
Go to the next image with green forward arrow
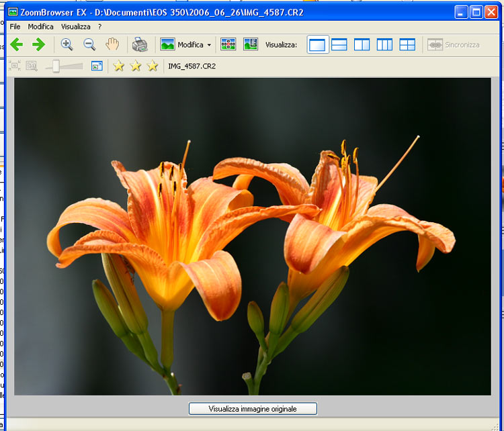38,45
